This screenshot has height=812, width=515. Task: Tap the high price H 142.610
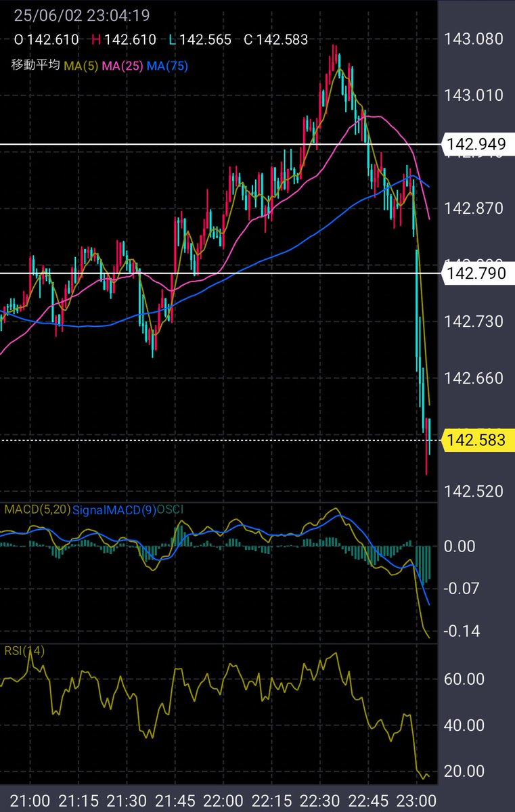[124, 40]
